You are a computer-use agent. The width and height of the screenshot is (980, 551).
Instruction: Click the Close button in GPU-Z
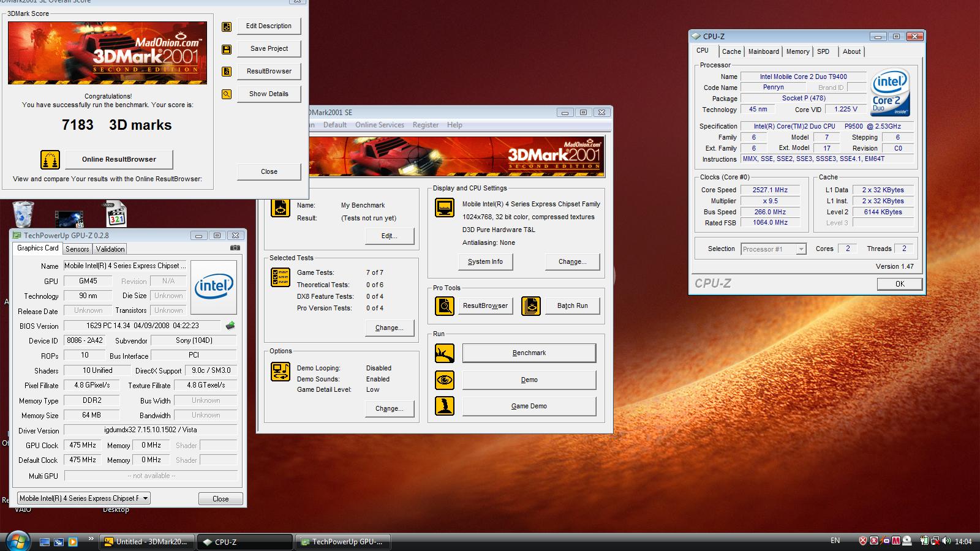tap(221, 499)
